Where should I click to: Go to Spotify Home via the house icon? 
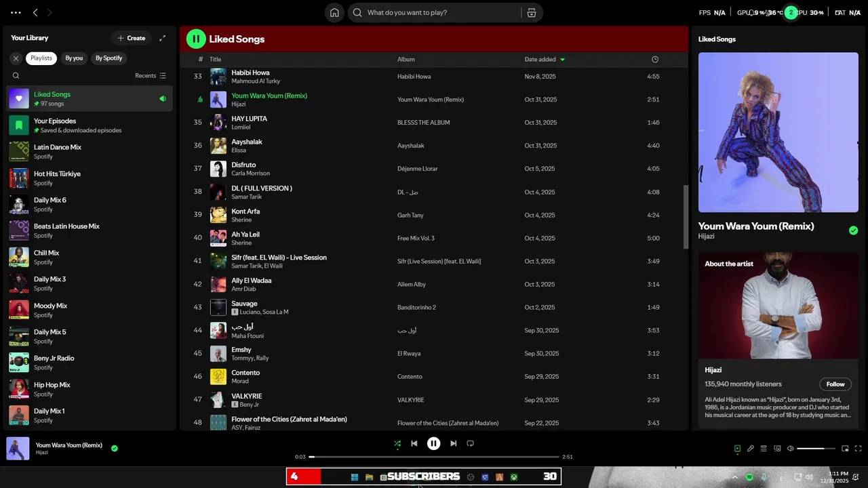click(x=334, y=12)
